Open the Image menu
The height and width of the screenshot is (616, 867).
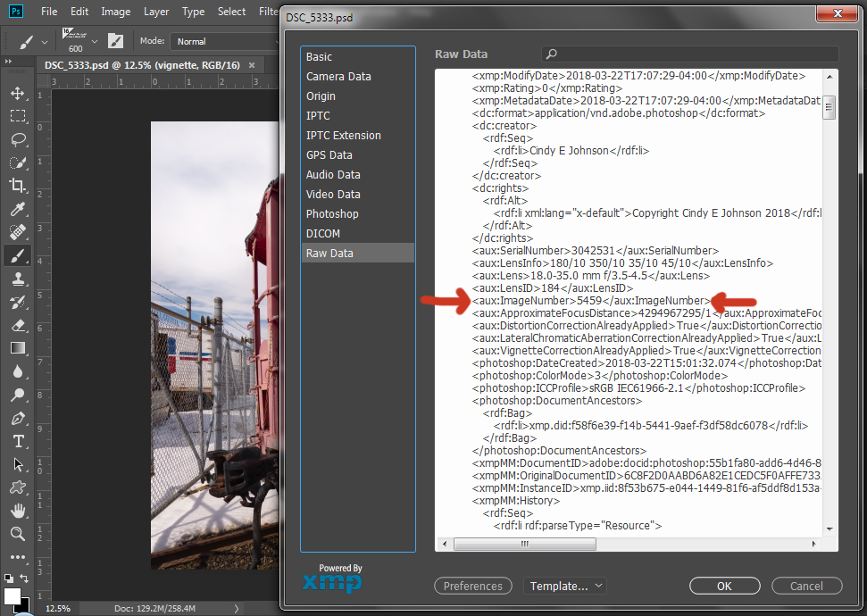116,12
